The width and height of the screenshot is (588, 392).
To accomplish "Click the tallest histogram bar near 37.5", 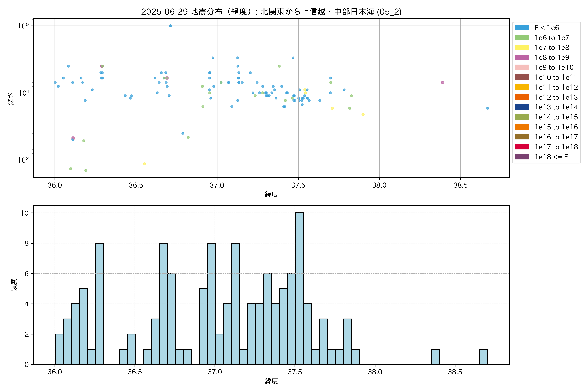I will click(x=299, y=287).
